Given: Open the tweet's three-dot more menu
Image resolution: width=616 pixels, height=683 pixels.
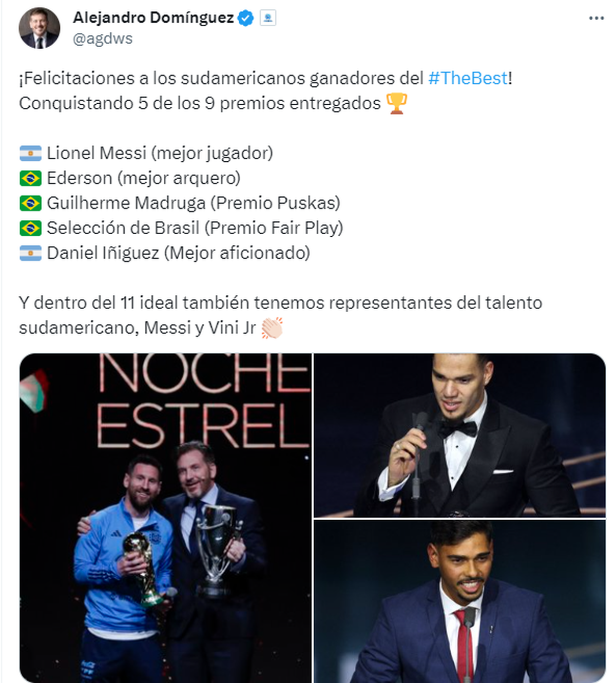Looking at the screenshot, I should pos(596,18).
